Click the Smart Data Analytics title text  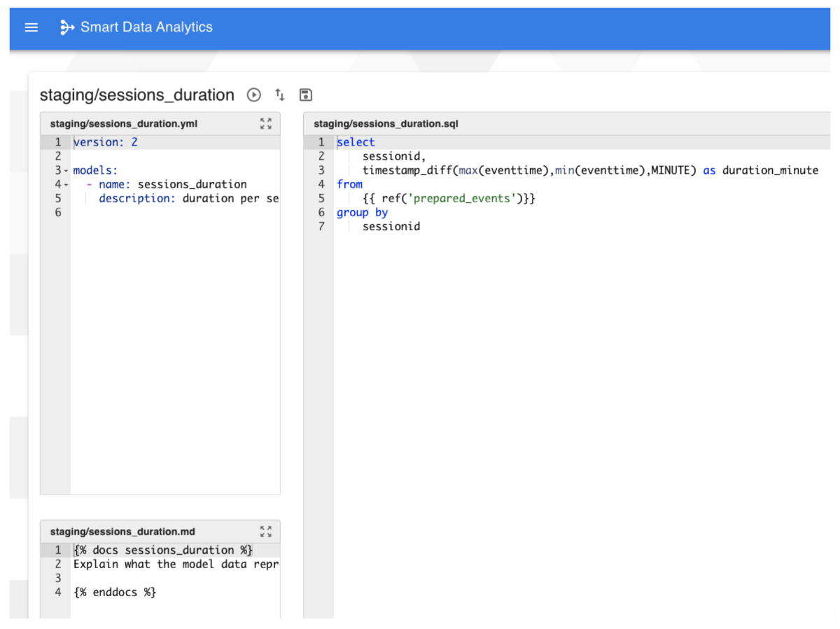146,27
